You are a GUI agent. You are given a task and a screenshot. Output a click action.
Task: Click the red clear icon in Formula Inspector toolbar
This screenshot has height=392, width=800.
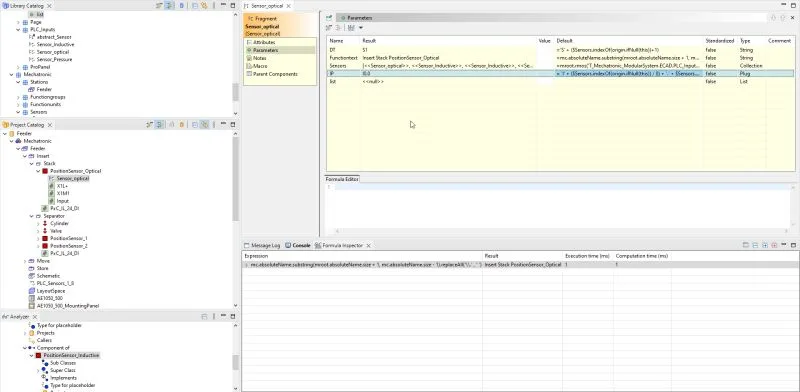774,246
